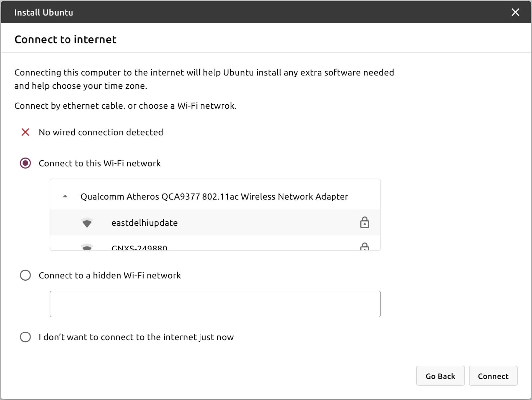
Task: Select the eastdelhiupdate network entry
Action: pyautogui.click(x=215, y=222)
